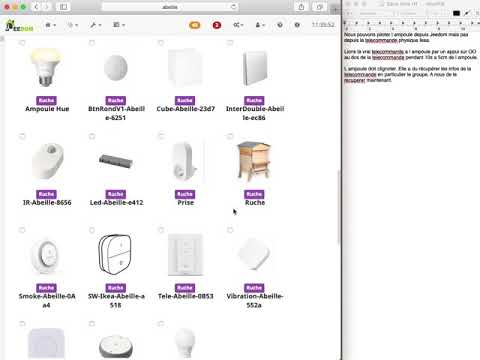Click the Safari back arrow
The height and width of the screenshot is (360, 480).
click(36, 7)
